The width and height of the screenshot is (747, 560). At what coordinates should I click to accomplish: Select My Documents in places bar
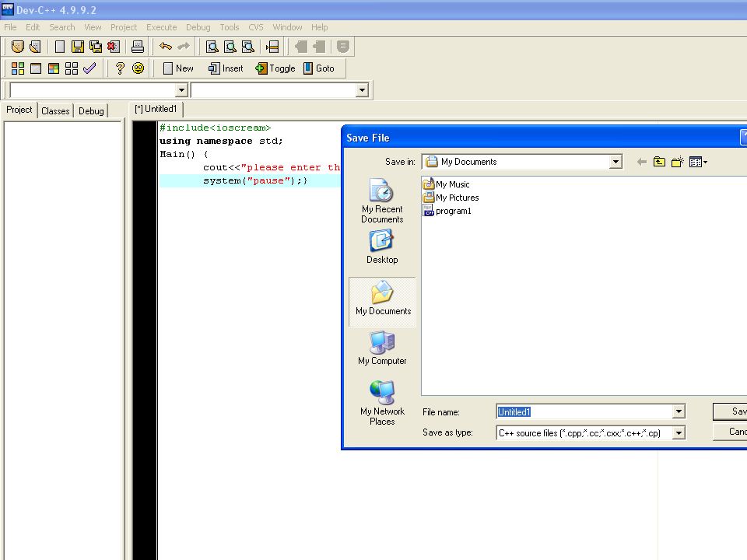click(383, 302)
